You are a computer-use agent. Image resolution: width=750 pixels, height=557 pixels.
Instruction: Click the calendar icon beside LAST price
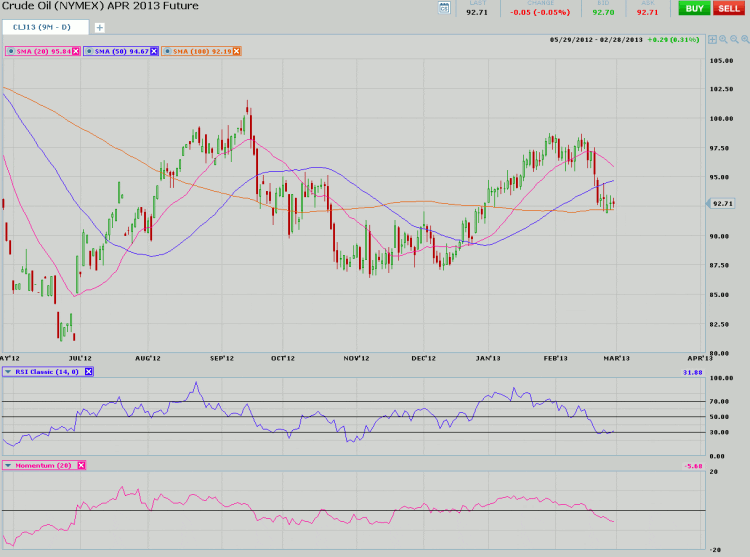[x=444, y=9]
